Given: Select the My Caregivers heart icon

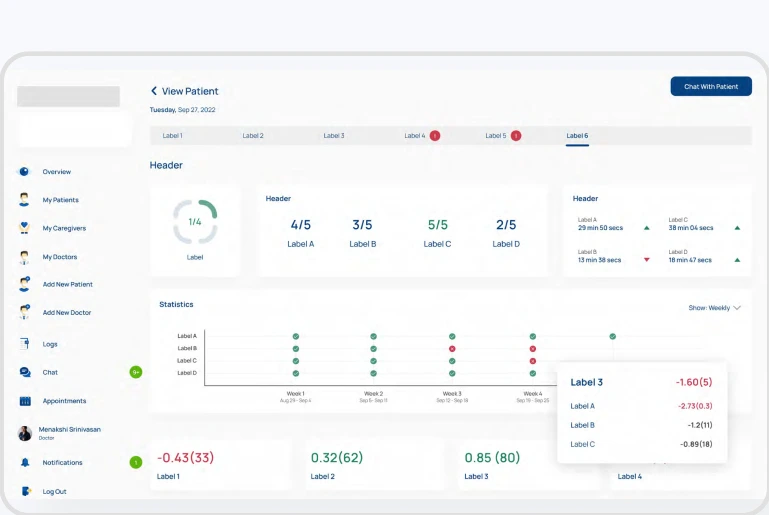Looking at the screenshot, I should [24, 228].
